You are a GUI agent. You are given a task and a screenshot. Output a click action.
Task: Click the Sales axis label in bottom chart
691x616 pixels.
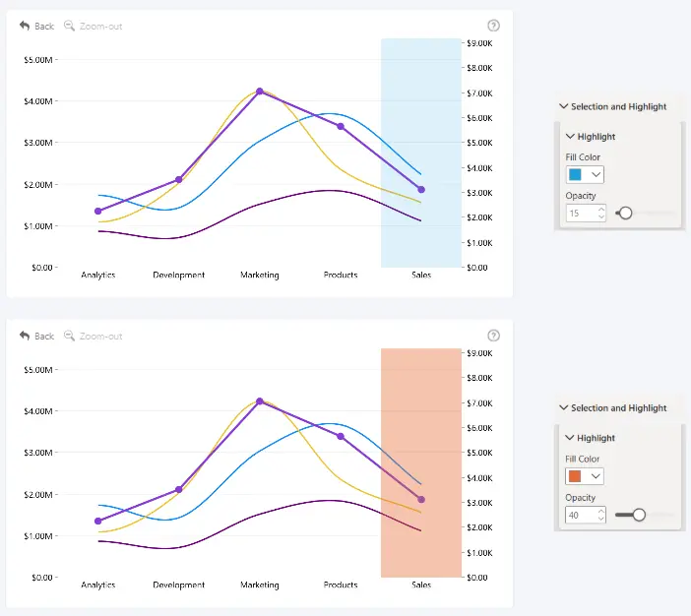[421, 585]
